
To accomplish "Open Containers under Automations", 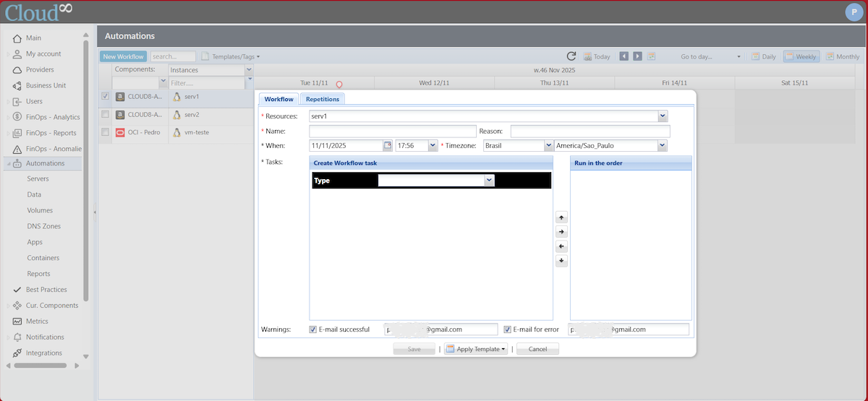I will point(43,258).
